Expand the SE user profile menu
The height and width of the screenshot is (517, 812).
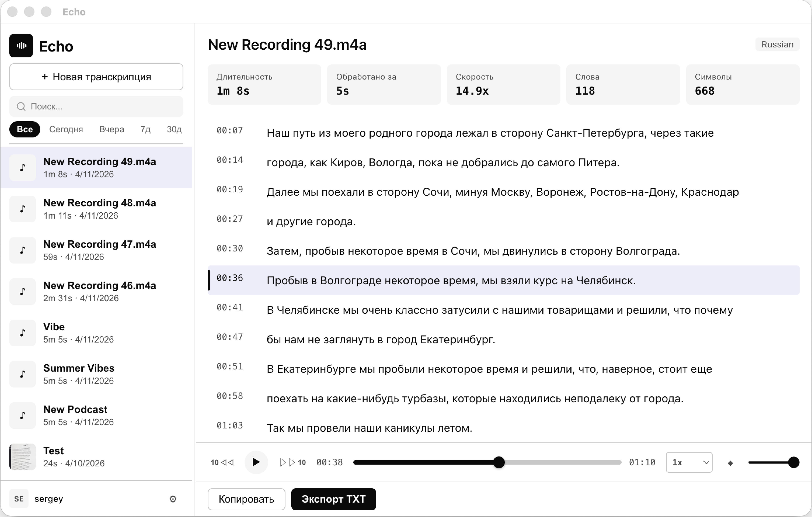(x=19, y=499)
